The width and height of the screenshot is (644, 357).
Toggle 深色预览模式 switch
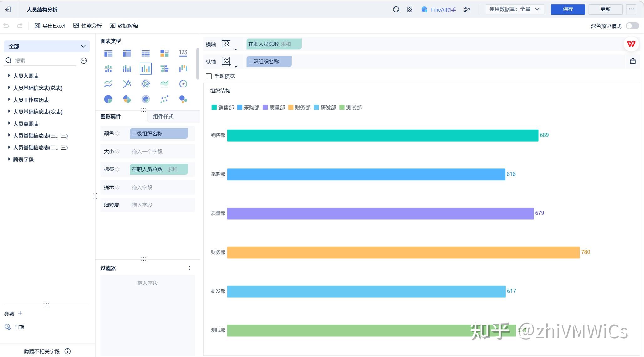tap(632, 26)
